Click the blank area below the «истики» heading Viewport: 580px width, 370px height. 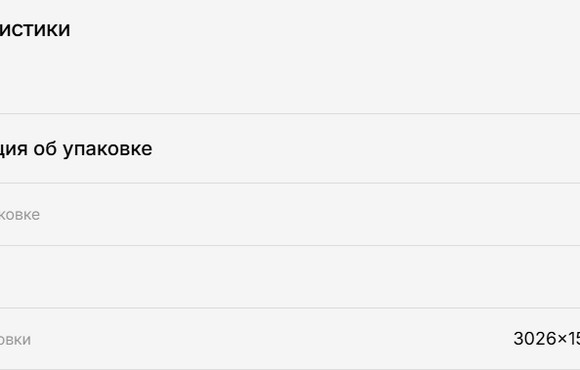290,78
